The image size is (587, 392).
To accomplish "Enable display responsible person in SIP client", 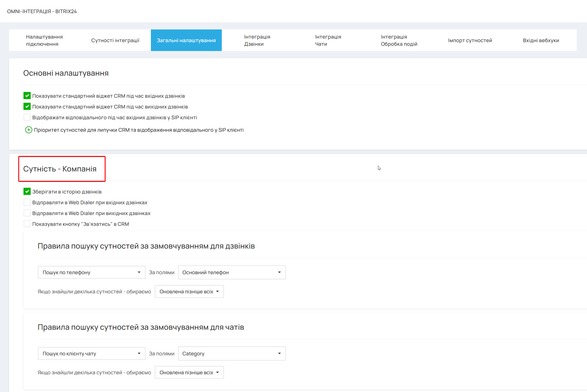I will coord(27,117).
